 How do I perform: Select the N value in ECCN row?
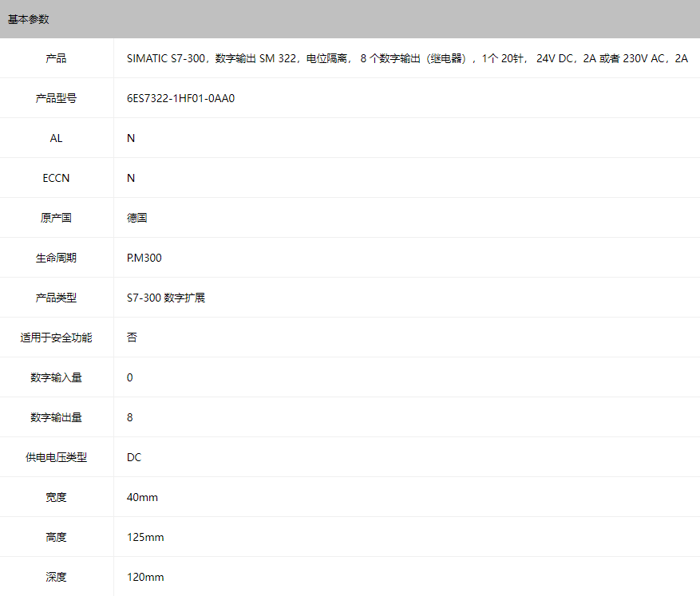pyautogui.click(x=131, y=178)
